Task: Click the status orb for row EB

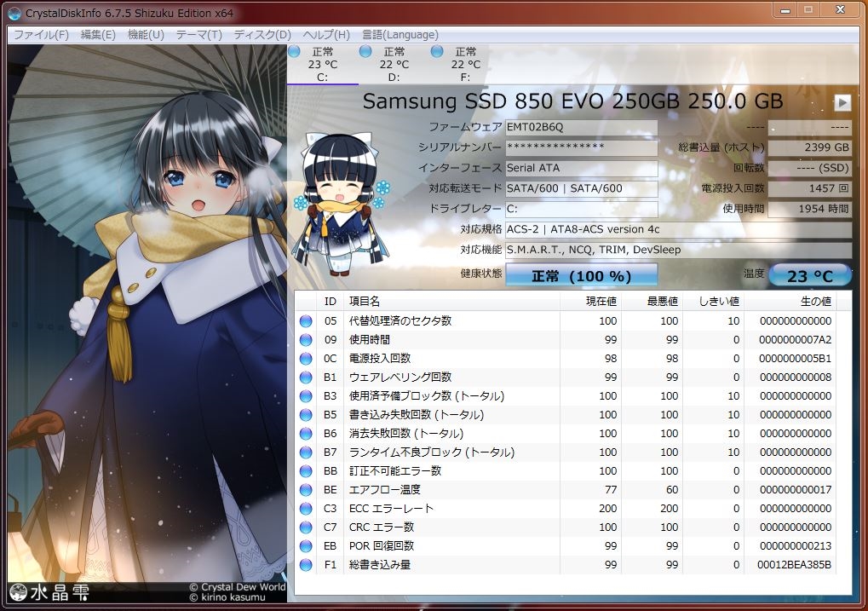Action: point(306,545)
